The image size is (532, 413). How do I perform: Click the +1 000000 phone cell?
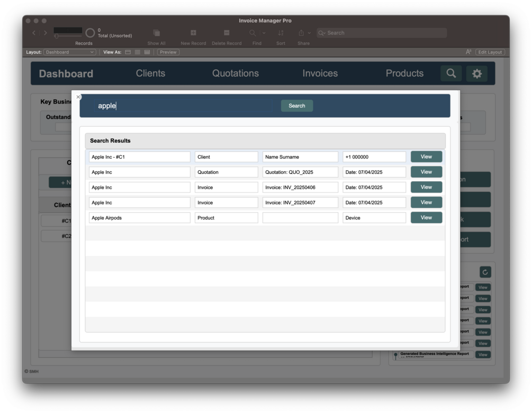pyautogui.click(x=374, y=157)
